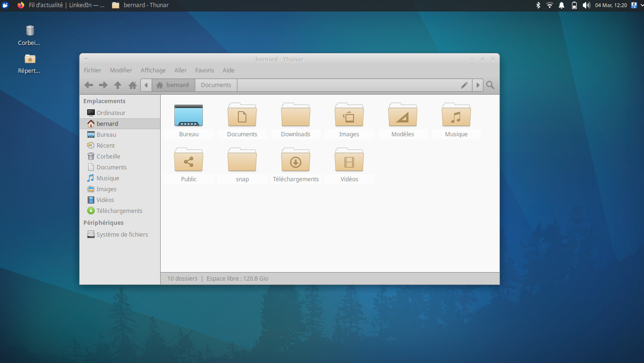This screenshot has height=363, width=644.
Task: Click the home folder toolbar icon
Action: 133,85
